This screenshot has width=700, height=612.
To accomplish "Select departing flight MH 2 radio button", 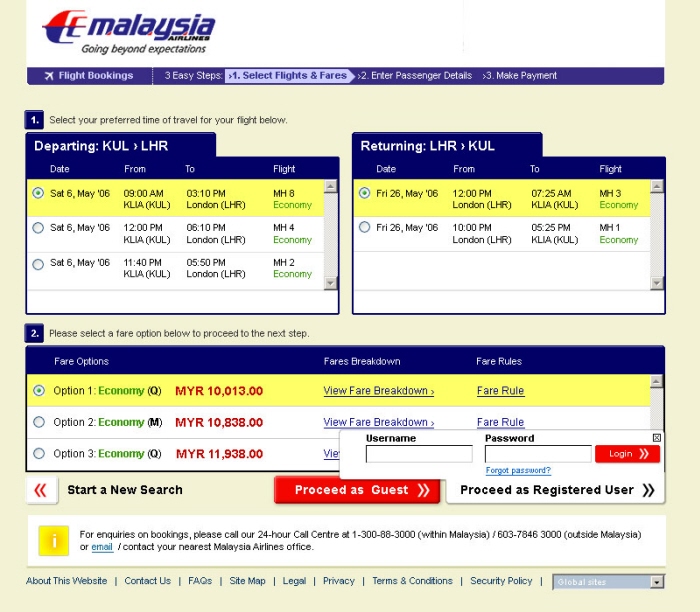I will pyautogui.click(x=38, y=264).
